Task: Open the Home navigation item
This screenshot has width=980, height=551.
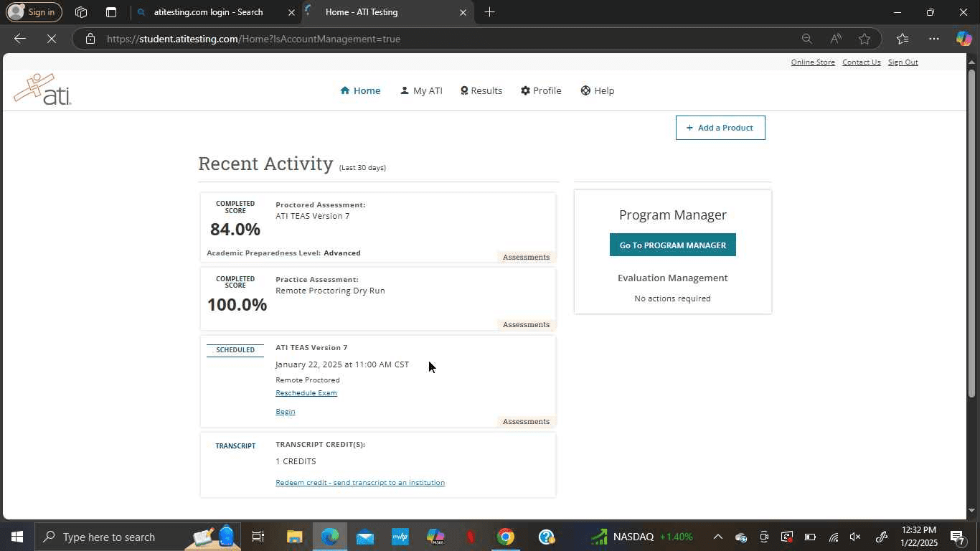Action: [x=360, y=90]
